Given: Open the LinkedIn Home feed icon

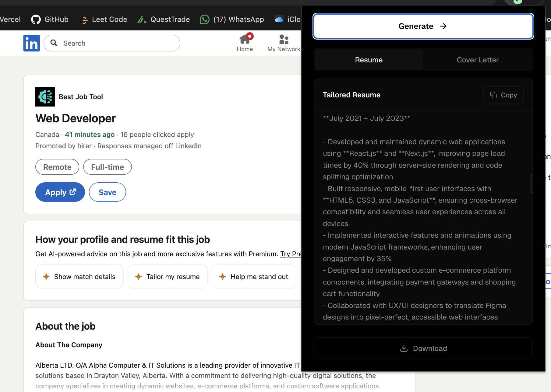Looking at the screenshot, I should (245, 40).
